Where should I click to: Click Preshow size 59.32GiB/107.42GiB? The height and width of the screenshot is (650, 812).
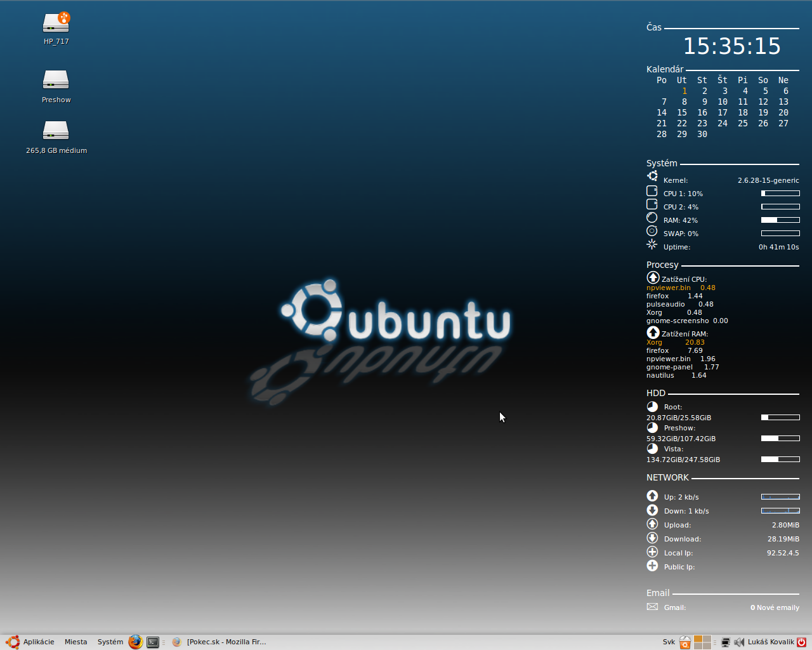(681, 439)
